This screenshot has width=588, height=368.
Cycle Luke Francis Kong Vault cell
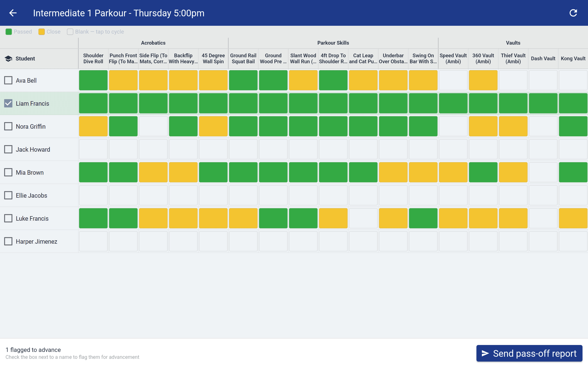(573, 218)
